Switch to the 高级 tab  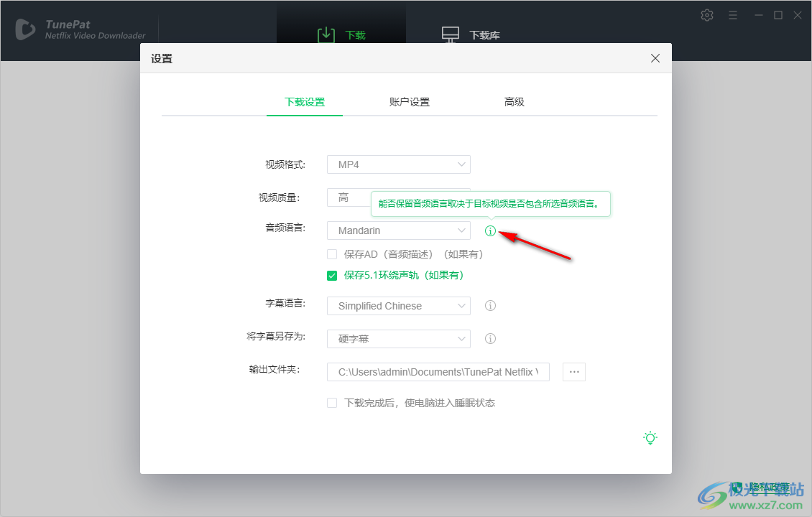515,101
